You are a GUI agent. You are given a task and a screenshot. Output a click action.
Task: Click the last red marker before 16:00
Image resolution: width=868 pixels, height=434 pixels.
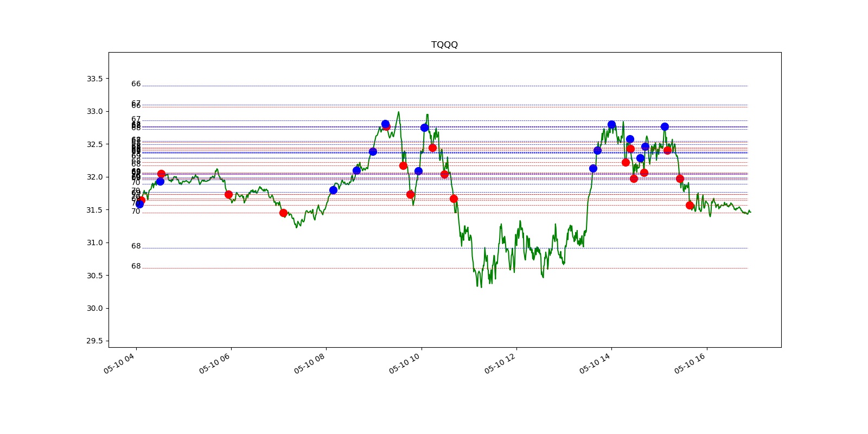click(x=690, y=205)
